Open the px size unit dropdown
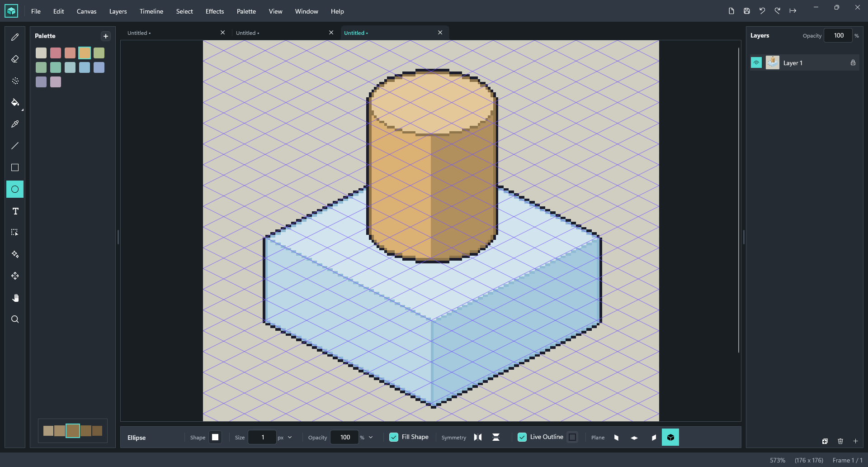Screen dimensions: 868x467 click(x=290, y=438)
